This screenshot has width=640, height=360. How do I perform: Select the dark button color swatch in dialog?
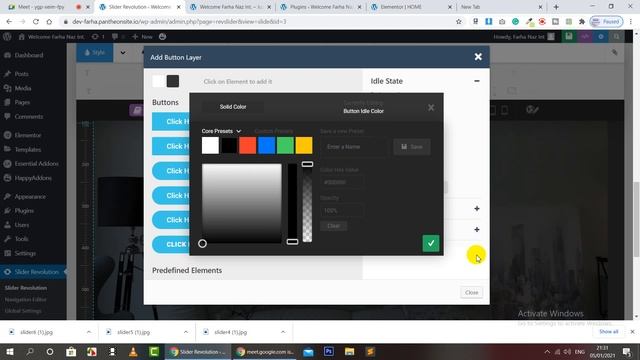pyautogui.click(x=173, y=81)
